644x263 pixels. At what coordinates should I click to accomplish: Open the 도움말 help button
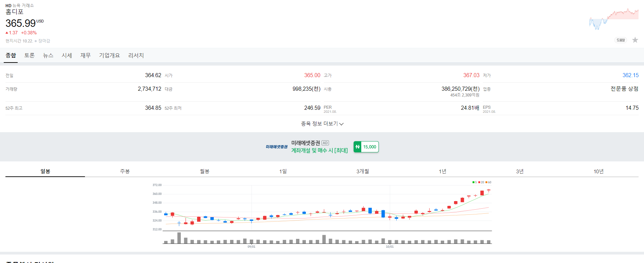[x=621, y=40]
